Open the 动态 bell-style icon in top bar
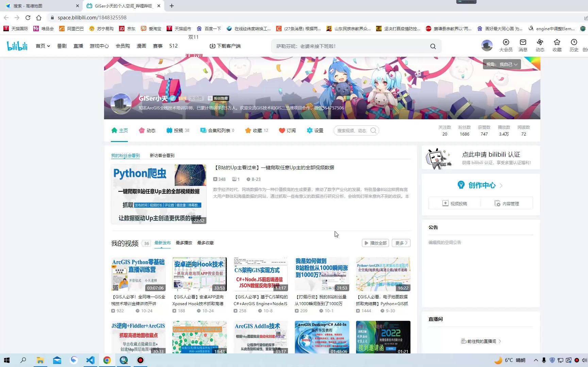This screenshot has width=588, height=367. pos(540,46)
